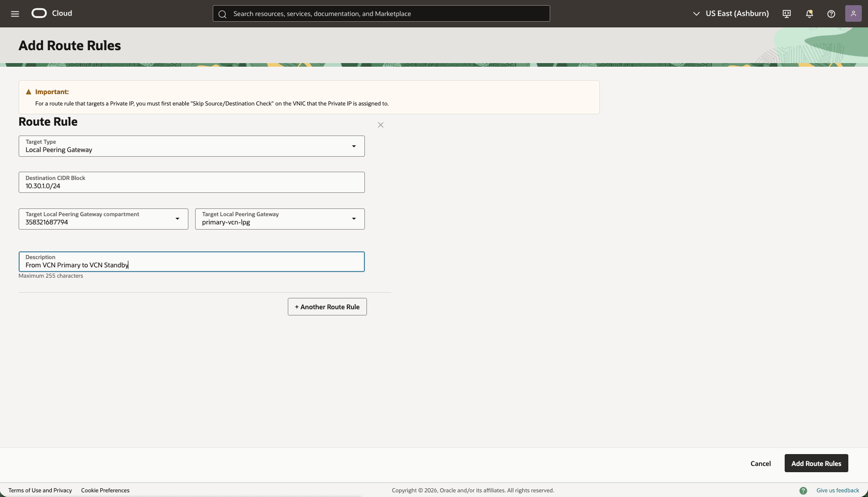Open the user profile avatar
This screenshot has width=868, height=497.
click(x=853, y=13)
